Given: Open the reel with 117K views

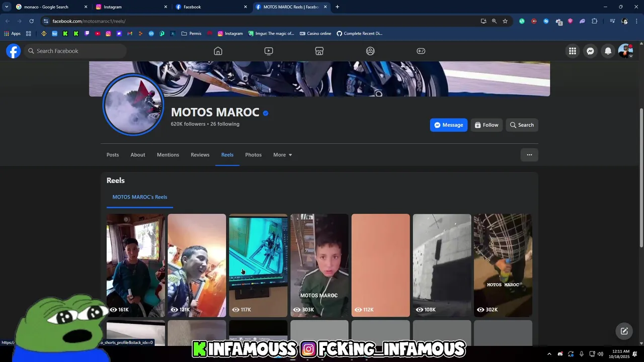Looking at the screenshot, I should coord(258,265).
